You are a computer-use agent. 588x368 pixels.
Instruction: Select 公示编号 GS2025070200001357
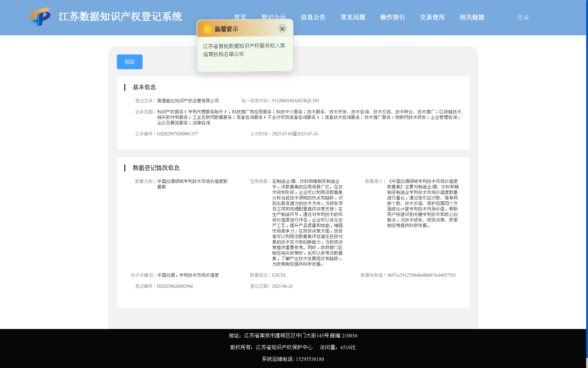click(x=178, y=134)
